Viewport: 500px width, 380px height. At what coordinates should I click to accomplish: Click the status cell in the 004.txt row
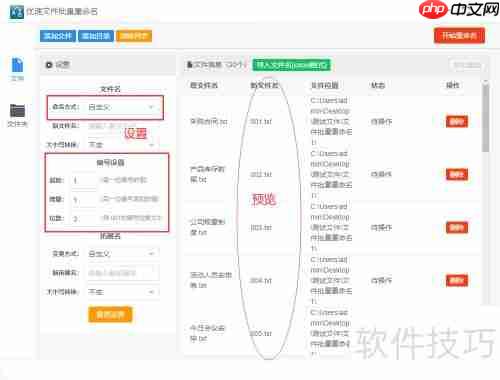click(381, 281)
